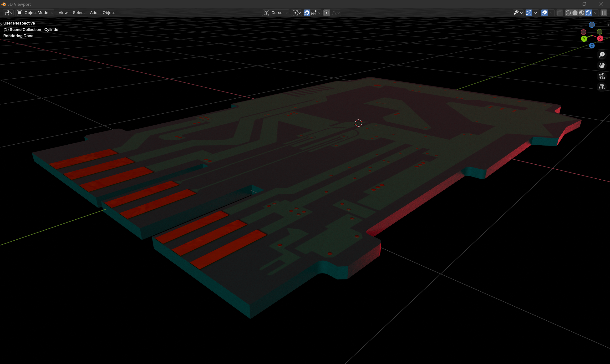610x364 pixels.
Task: Click the red X axis gizmo ball
Action: tap(600, 39)
